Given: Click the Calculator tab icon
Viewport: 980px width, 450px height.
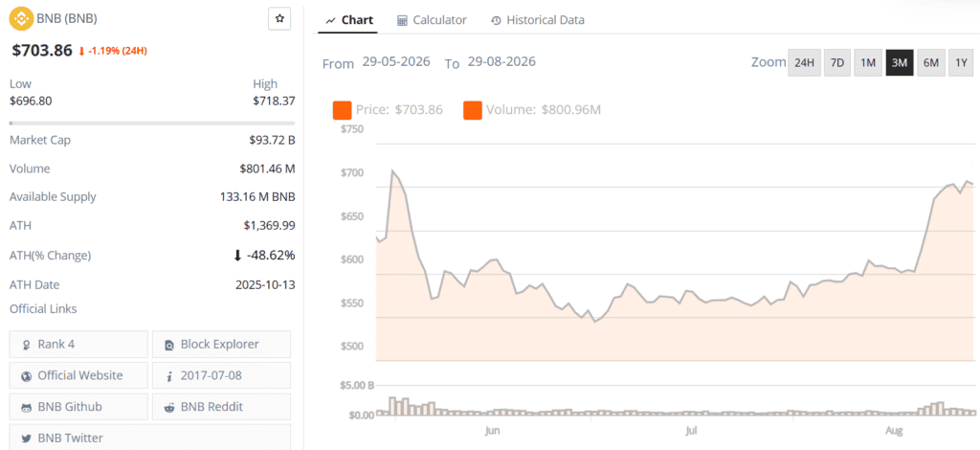Looking at the screenshot, I should pos(403,20).
